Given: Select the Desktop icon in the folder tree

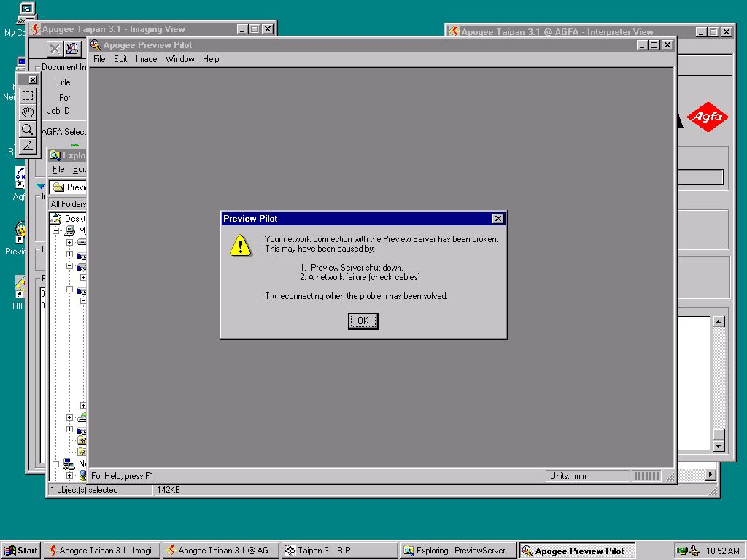Looking at the screenshot, I should (55, 219).
